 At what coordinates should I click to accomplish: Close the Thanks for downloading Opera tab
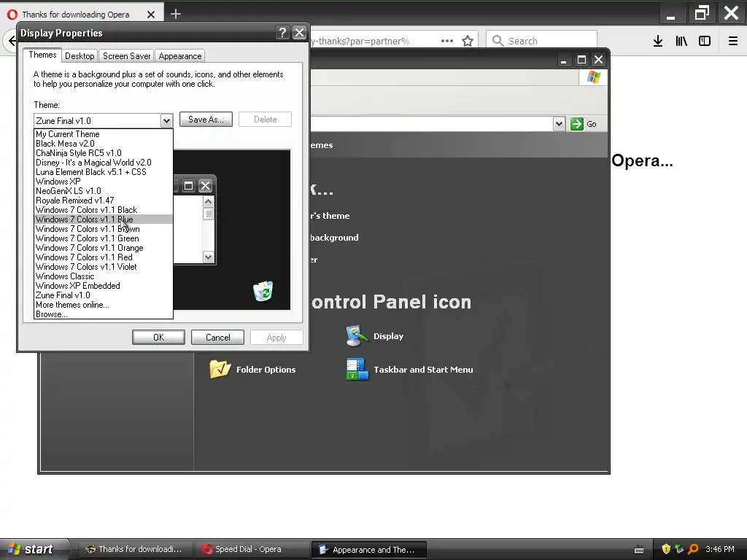(x=151, y=15)
